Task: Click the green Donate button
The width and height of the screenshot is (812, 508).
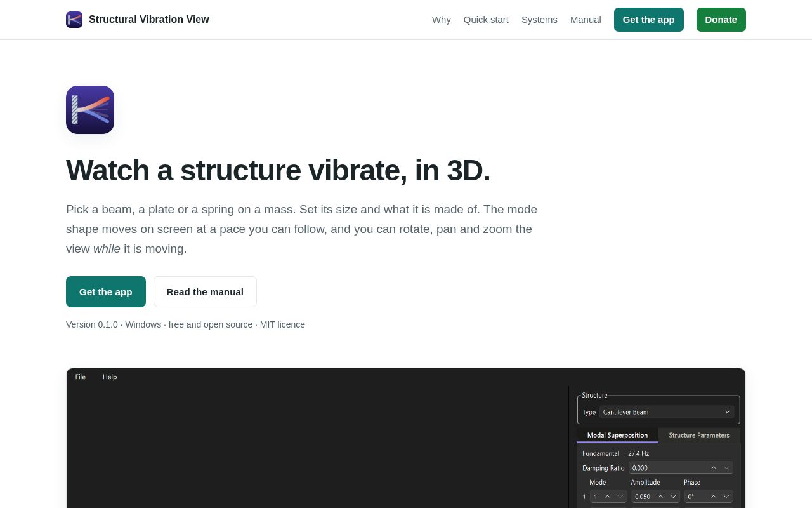Action: (721, 20)
